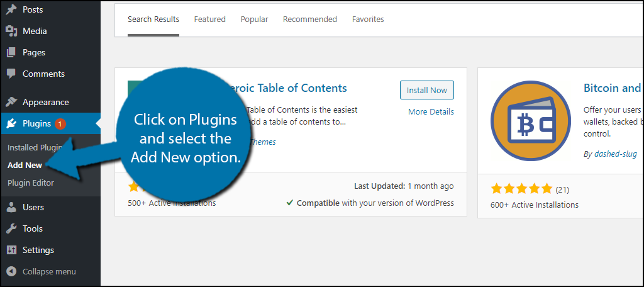Open Settings via the sliders icon
The width and height of the screenshot is (644, 287).
point(11,250)
